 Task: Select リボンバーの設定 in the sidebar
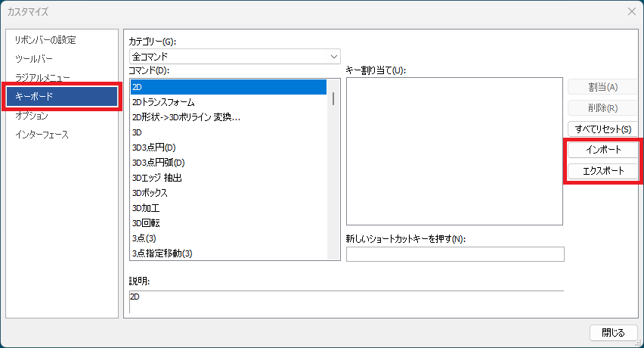coord(45,40)
